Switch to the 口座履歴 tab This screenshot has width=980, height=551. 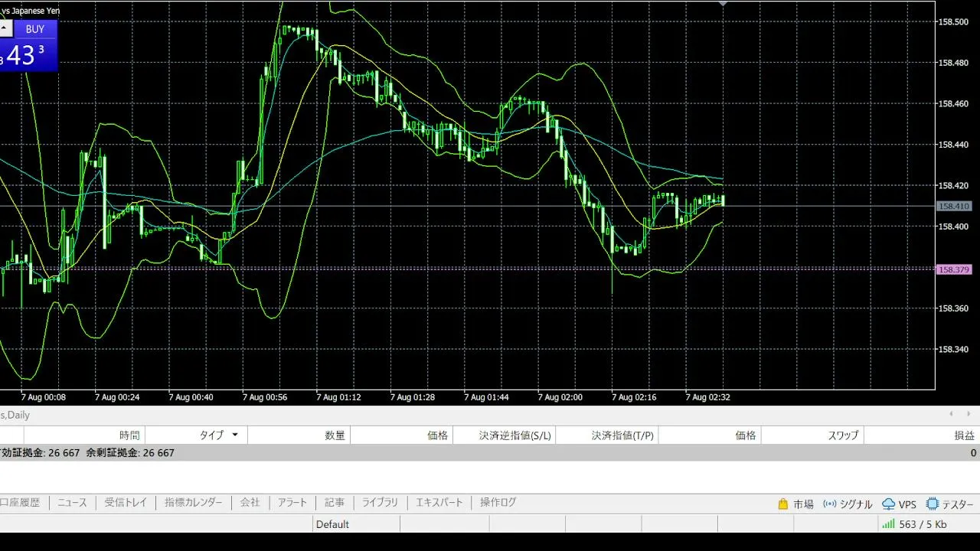pyautogui.click(x=20, y=502)
